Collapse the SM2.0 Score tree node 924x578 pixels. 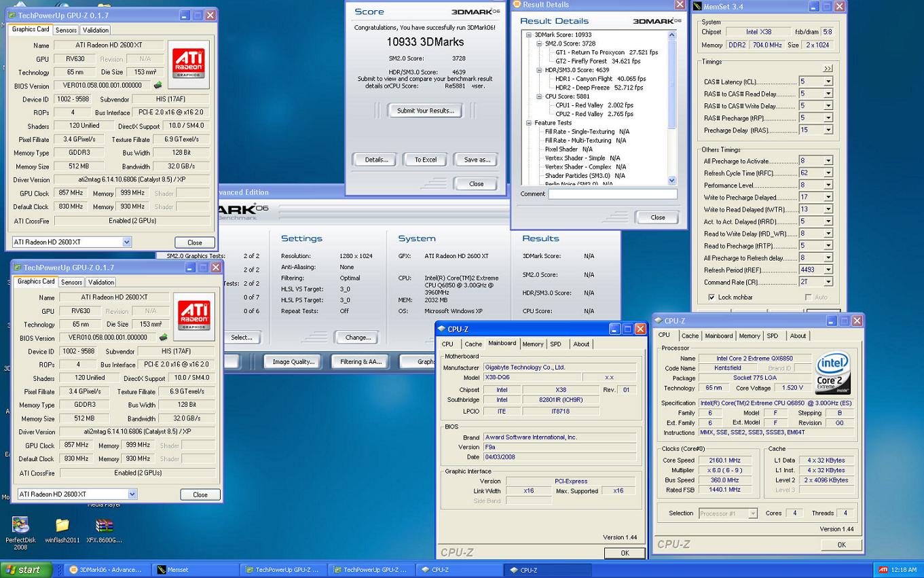coord(538,43)
